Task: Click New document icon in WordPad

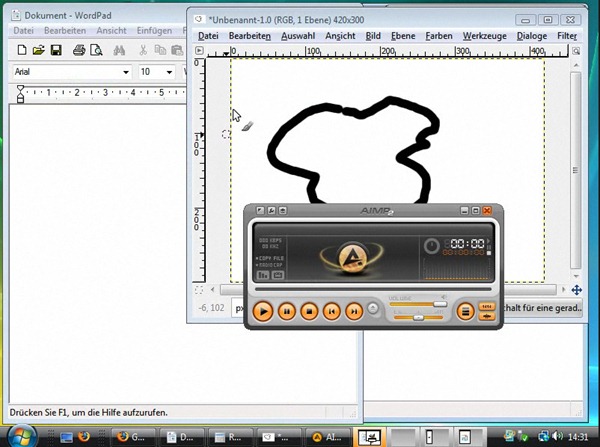Action: point(21,50)
